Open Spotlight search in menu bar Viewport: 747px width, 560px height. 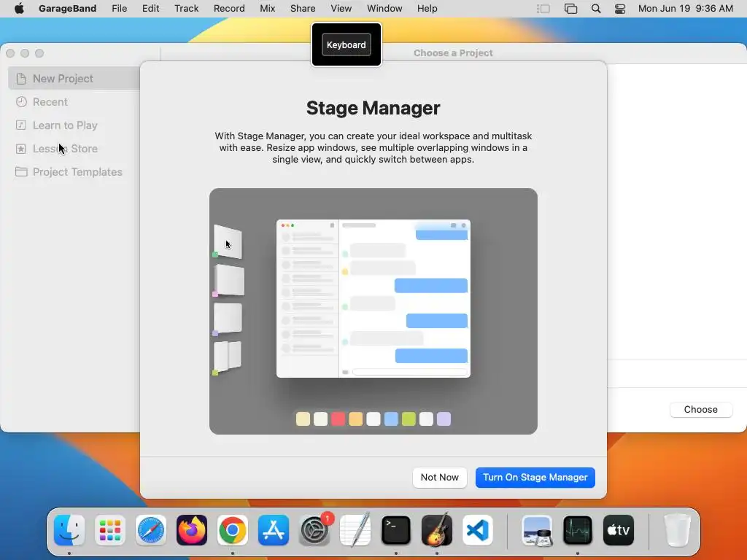(x=596, y=9)
